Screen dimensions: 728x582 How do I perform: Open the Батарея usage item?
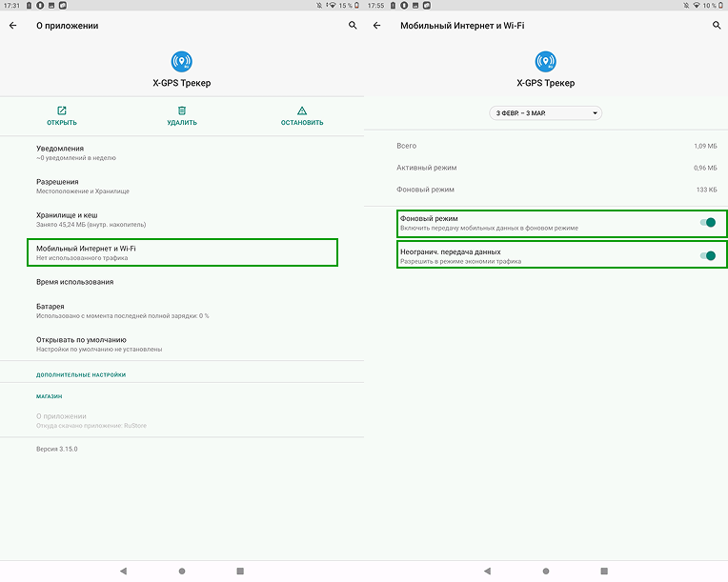pos(181,311)
